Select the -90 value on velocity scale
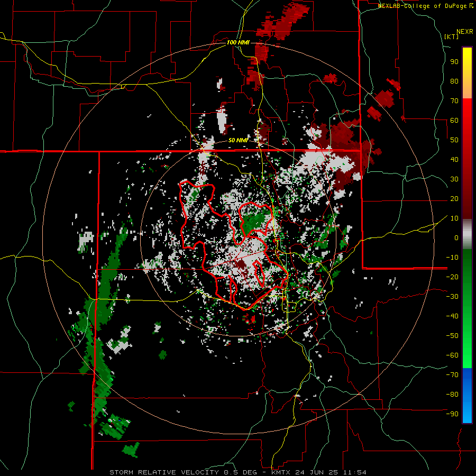 tap(452, 414)
